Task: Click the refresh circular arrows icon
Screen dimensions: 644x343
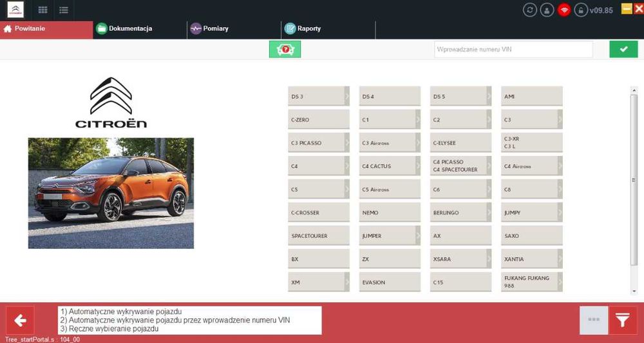Action: pos(530,10)
